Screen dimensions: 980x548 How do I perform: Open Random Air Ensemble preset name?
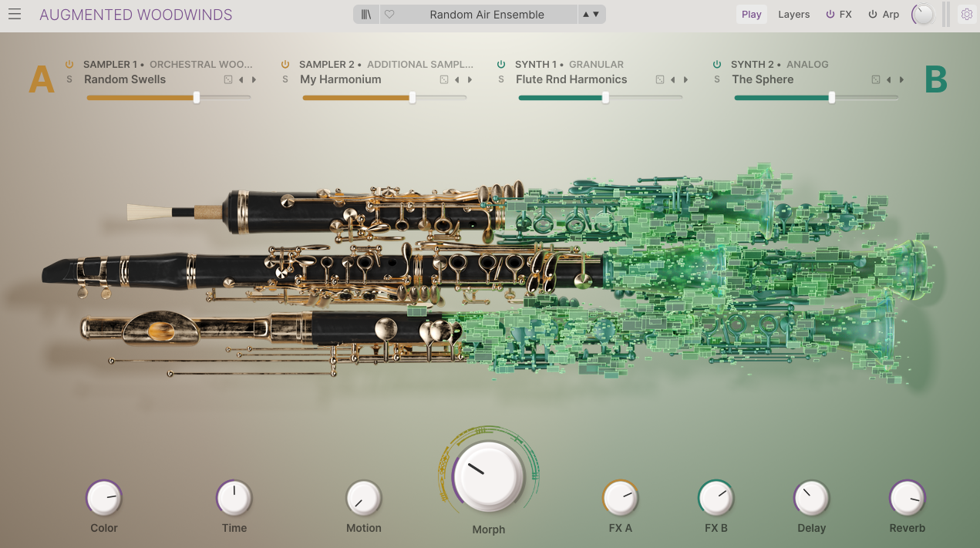487,15
